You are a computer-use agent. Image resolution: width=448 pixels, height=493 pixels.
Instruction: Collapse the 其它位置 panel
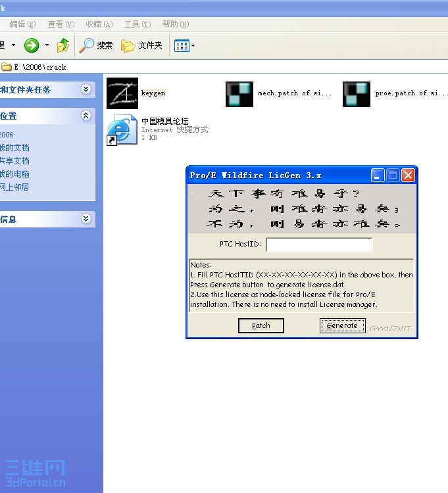coord(86,116)
